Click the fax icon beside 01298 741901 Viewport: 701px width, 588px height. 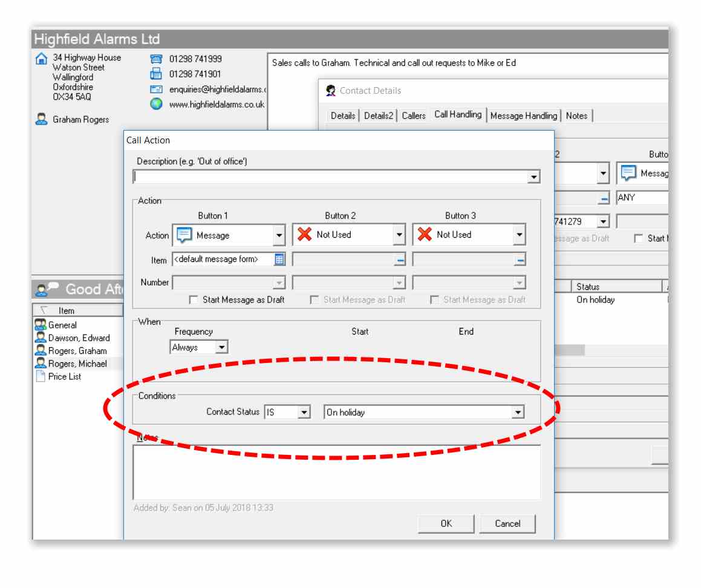point(156,74)
